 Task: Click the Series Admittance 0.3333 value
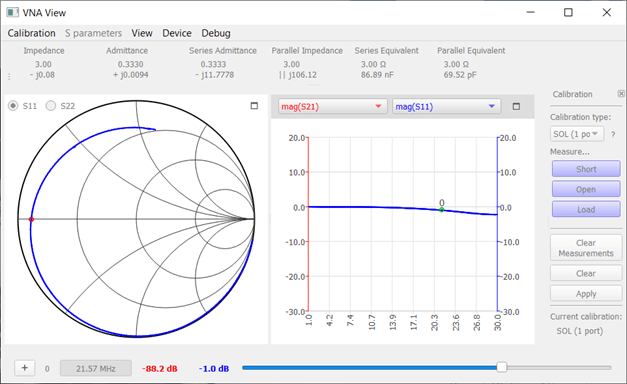tap(213, 64)
